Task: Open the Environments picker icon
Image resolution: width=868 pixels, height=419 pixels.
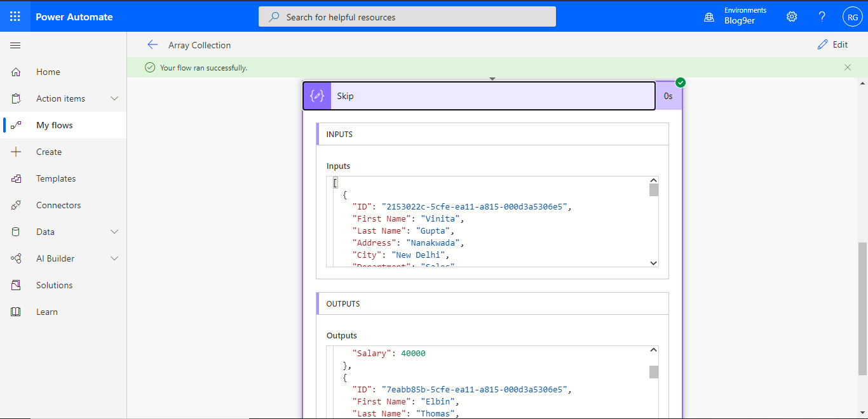Action: pos(709,17)
